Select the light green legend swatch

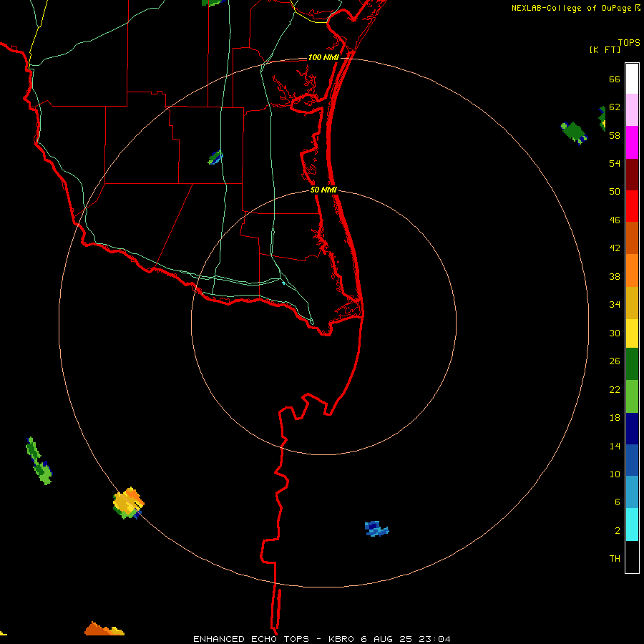coord(632,396)
